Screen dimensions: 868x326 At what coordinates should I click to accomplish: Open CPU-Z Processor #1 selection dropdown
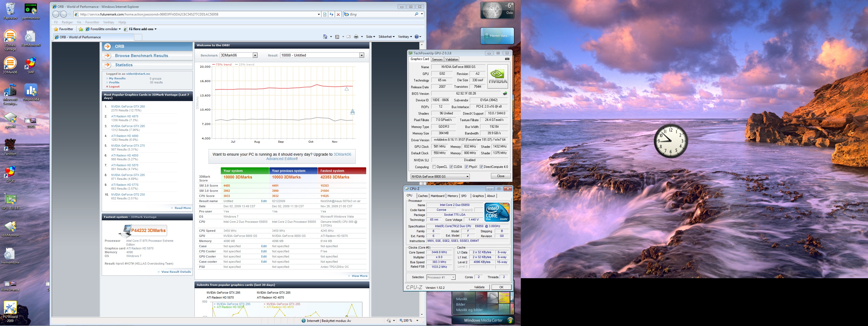441,277
